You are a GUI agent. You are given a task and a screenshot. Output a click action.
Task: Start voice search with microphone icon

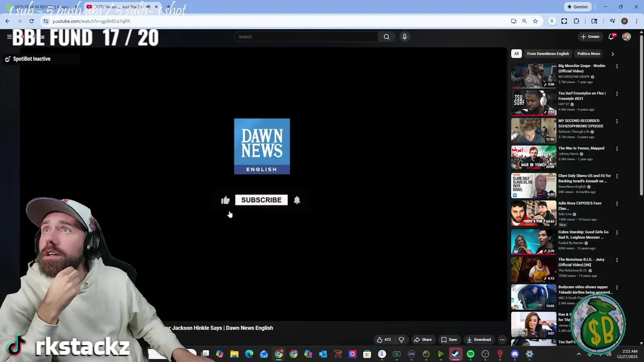tap(405, 37)
